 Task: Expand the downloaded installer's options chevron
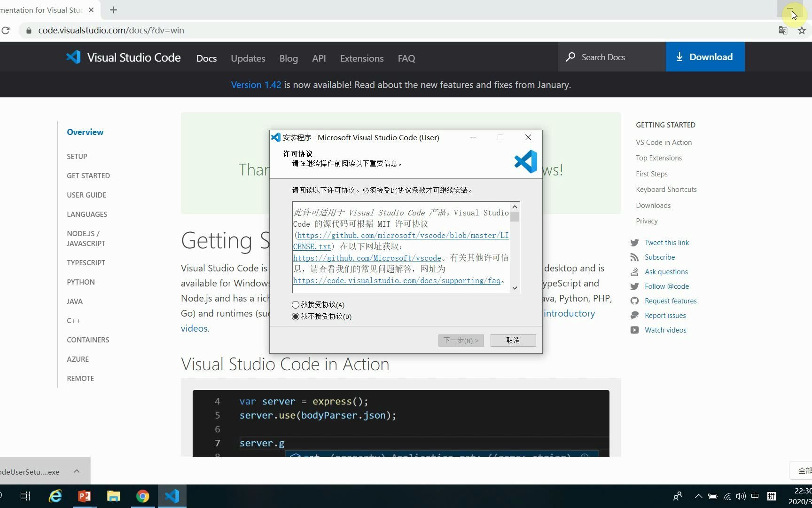(76, 471)
